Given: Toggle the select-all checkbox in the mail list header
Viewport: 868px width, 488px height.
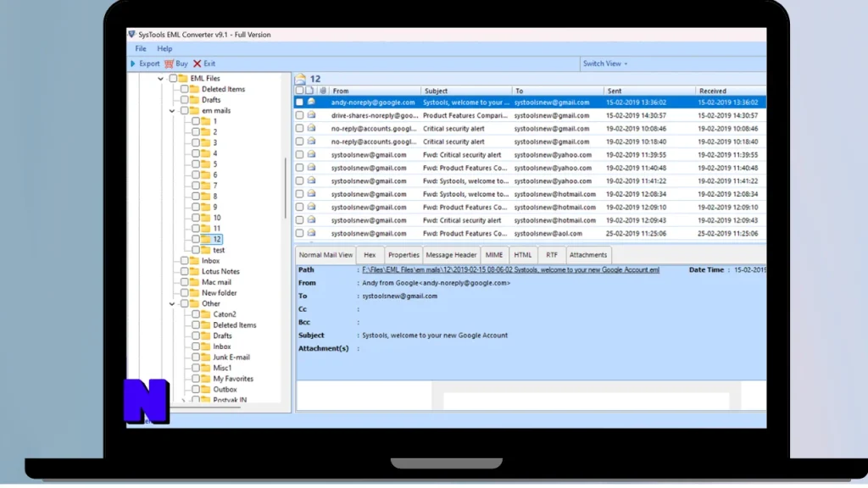Looking at the screenshot, I should click(299, 90).
